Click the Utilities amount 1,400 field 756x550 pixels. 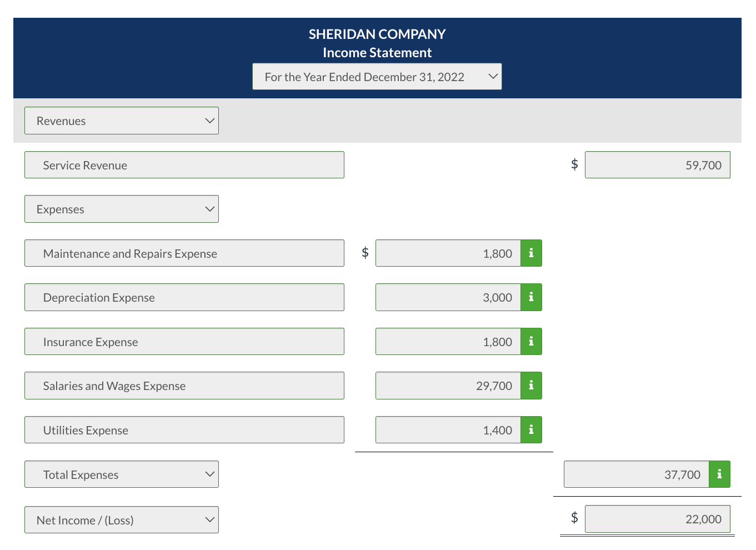[x=448, y=430]
